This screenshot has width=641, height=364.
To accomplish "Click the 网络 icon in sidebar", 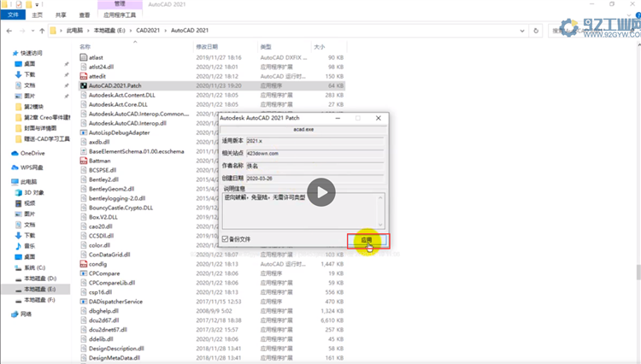I will click(x=15, y=314).
